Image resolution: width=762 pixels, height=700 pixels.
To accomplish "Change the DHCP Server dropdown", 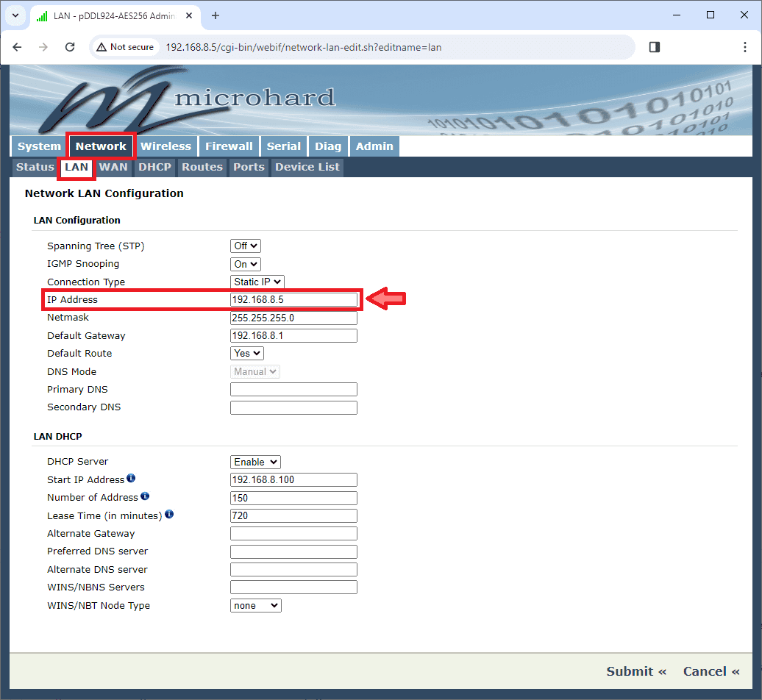I will coord(255,462).
